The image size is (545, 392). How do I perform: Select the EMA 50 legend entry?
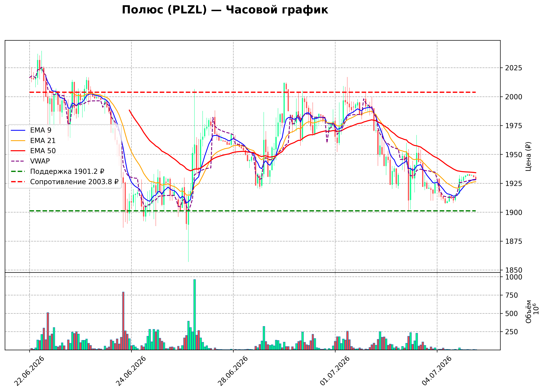(x=33, y=151)
